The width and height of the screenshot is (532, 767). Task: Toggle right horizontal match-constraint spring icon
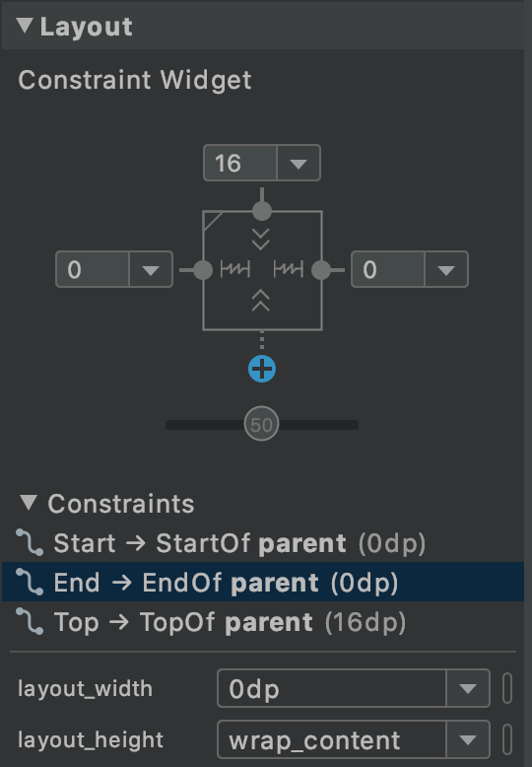click(289, 269)
